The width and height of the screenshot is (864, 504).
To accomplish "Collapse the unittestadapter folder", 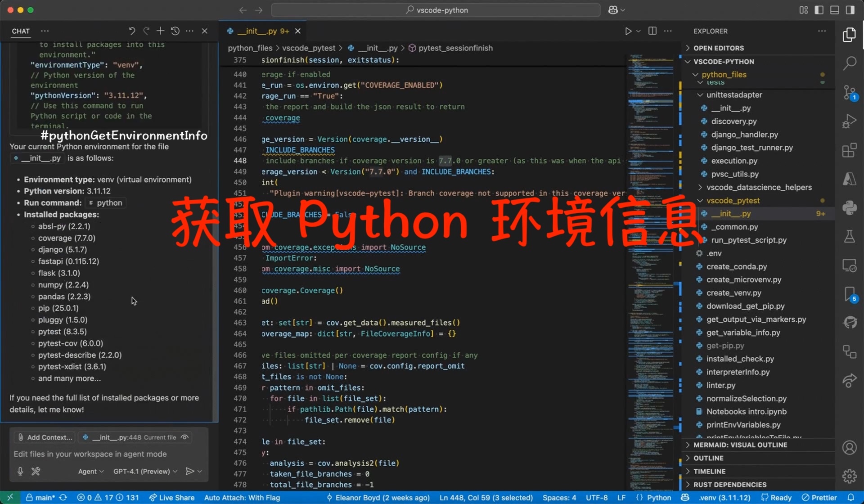I will point(734,95).
